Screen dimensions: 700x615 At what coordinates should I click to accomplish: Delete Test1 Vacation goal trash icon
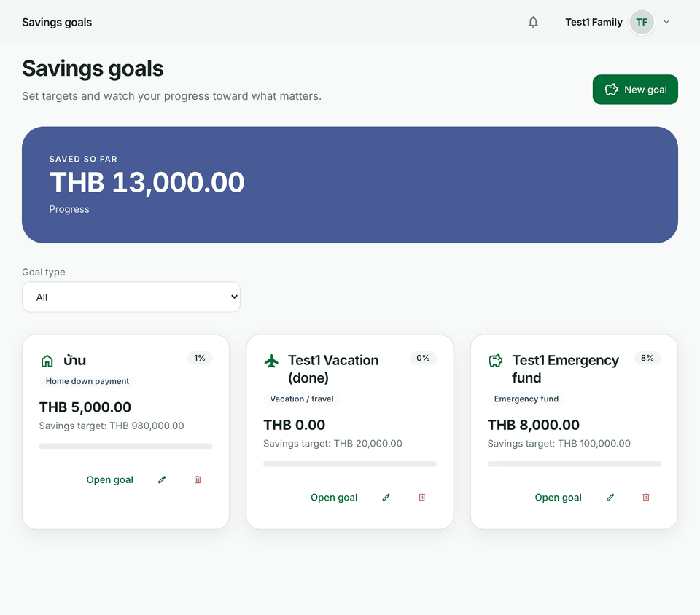point(421,498)
